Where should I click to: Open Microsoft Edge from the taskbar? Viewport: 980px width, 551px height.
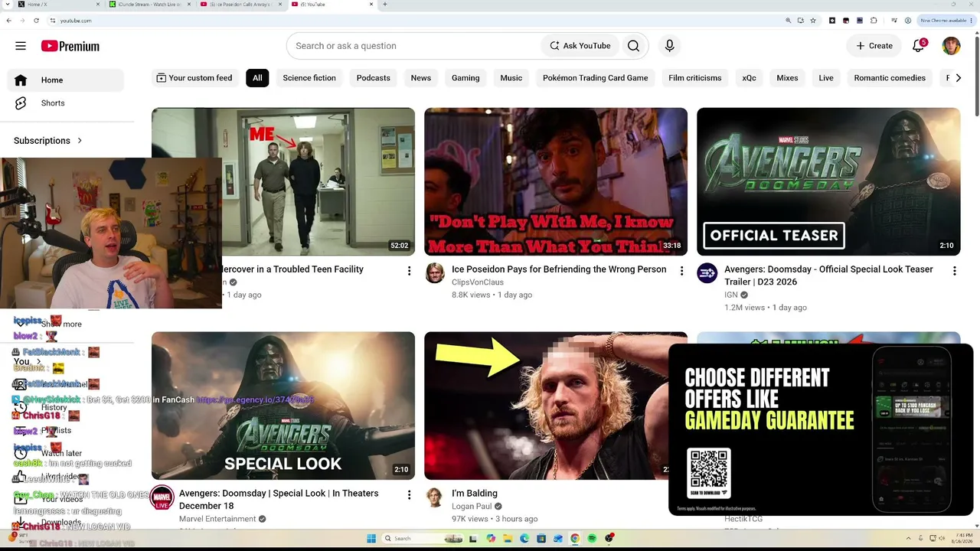pyautogui.click(x=524, y=539)
